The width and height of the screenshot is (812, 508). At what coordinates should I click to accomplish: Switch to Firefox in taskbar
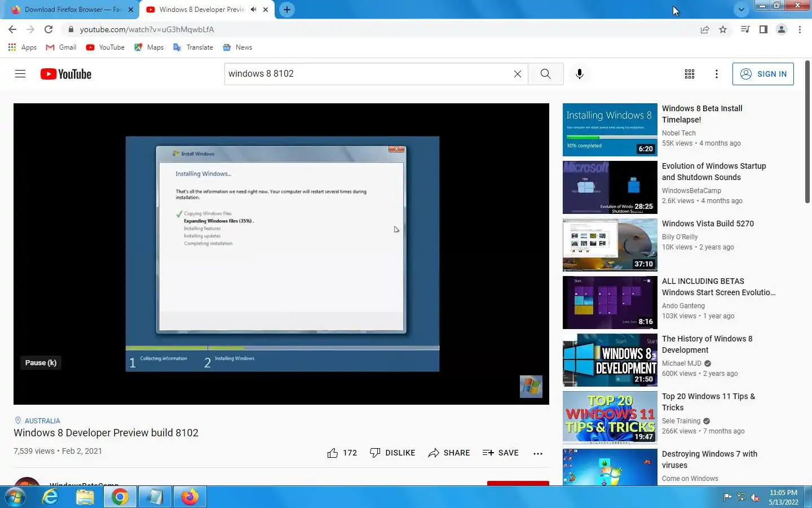pyautogui.click(x=189, y=497)
